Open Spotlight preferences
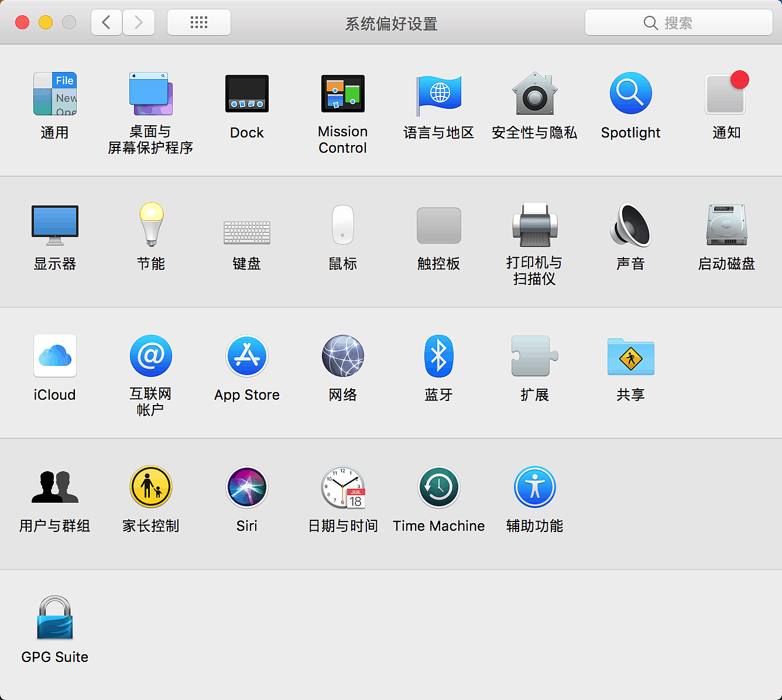This screenshot has width=782, height=700. click(630, 94)
